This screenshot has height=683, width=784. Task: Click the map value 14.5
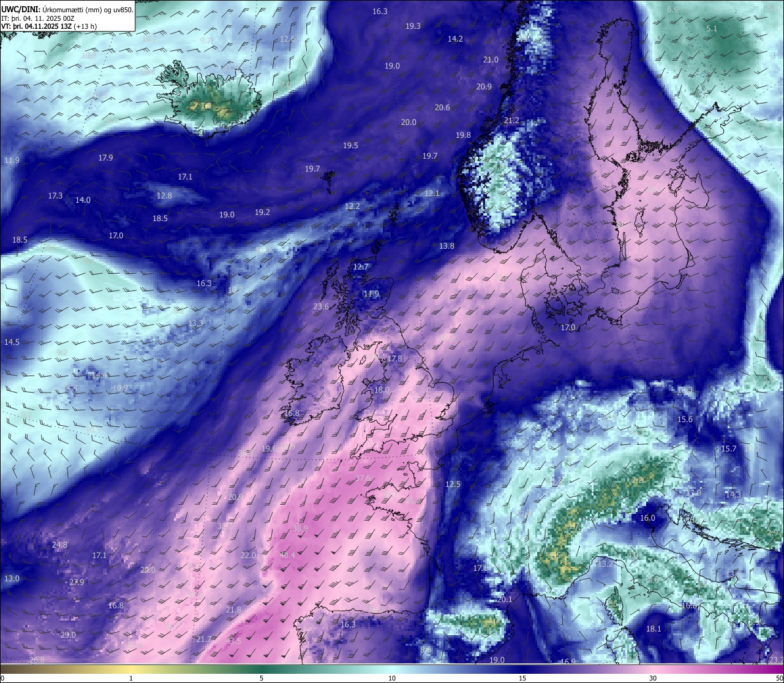(12, 342)
